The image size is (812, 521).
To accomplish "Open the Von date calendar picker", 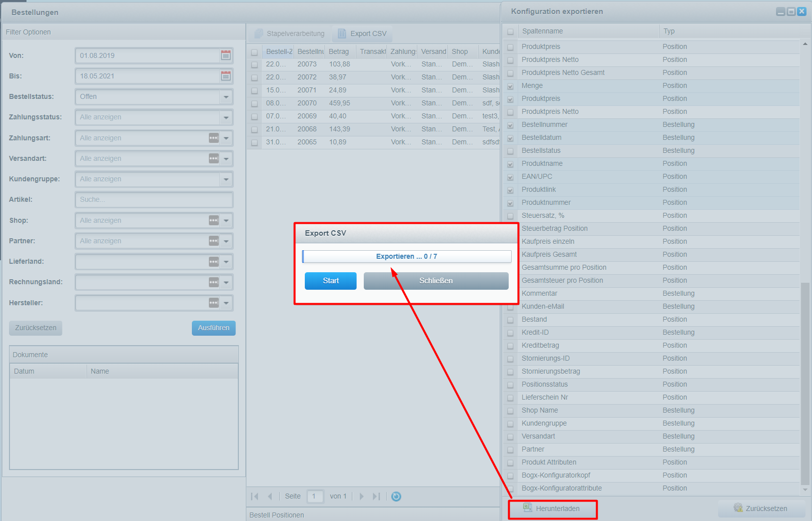I will click(226, 55).
